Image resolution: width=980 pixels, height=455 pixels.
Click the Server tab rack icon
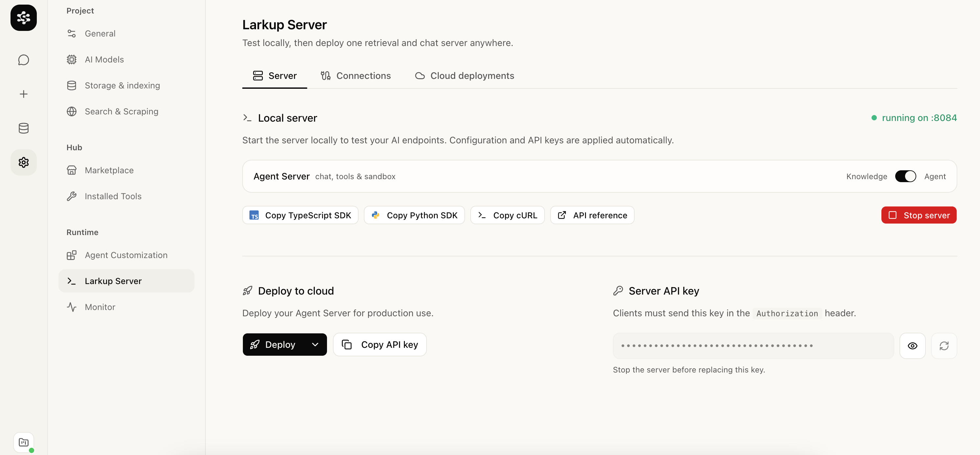(258, 76)
